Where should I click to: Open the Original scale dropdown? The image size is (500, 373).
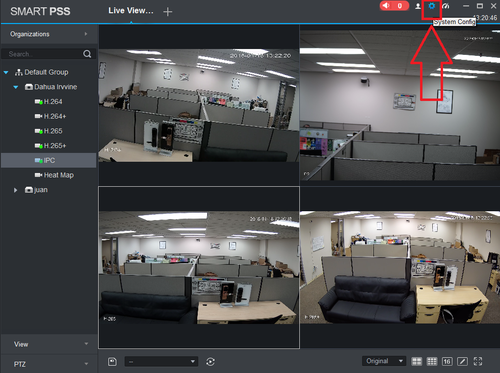(x=384, y=361)
